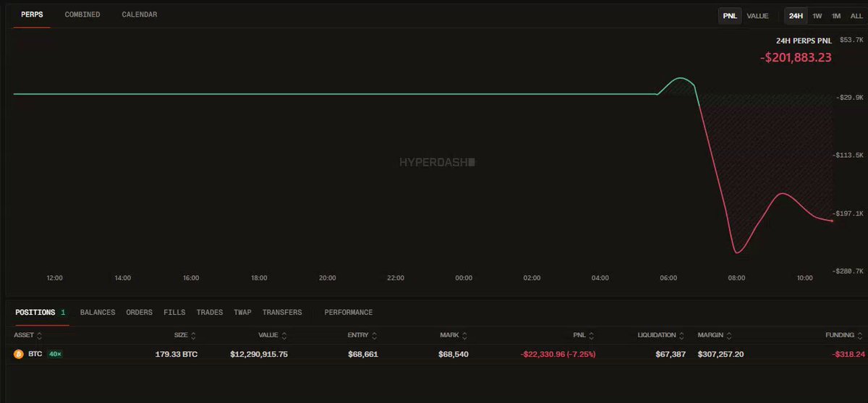Image resolution: width=868 pixels, height=403 pixels.
Task: Sort positions by PNL column arrows
Action: point(592,336)
